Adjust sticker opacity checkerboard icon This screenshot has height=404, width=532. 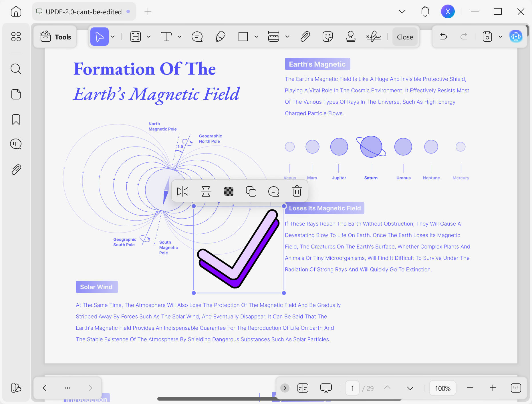coord(229,191)
